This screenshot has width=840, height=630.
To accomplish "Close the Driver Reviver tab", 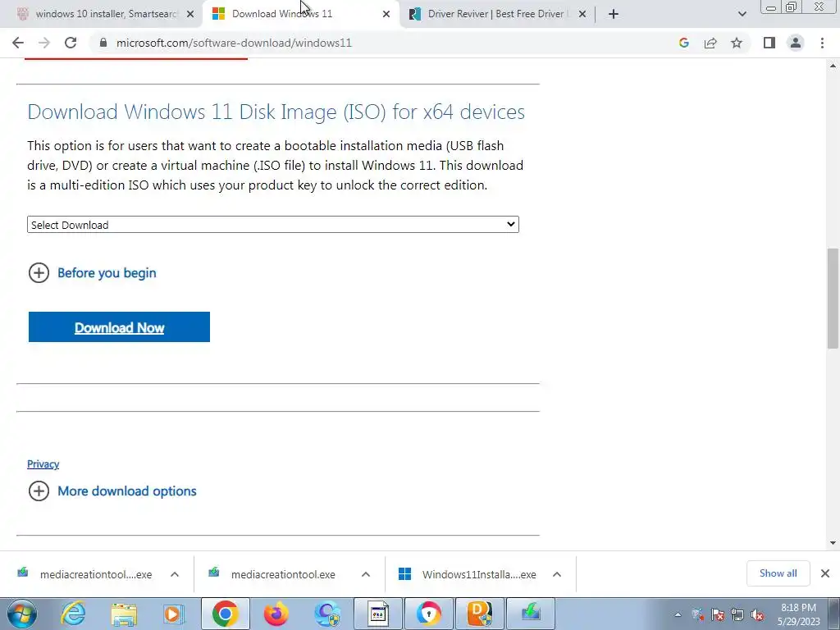I will [582, 14].
